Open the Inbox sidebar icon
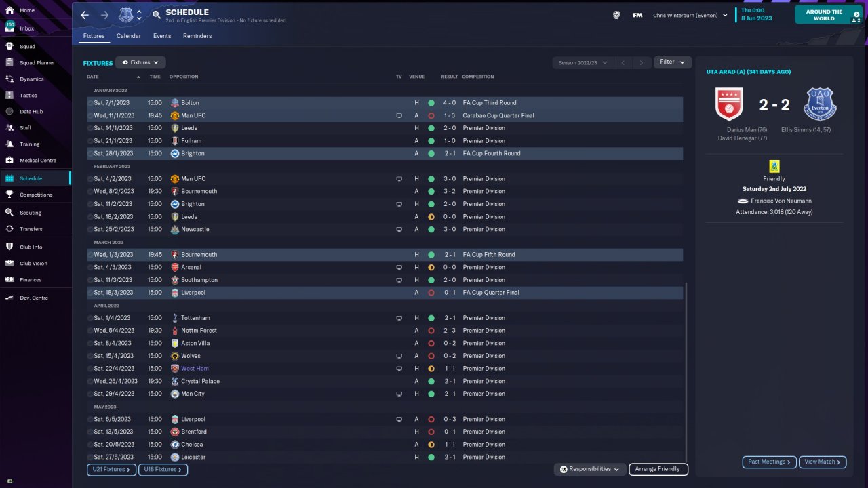Screen dimensions: 868x488 tap(9, 28)
